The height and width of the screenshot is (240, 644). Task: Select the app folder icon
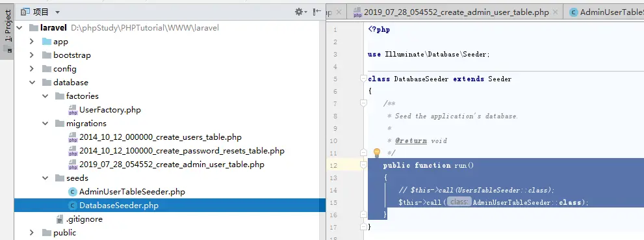point(46,42)
